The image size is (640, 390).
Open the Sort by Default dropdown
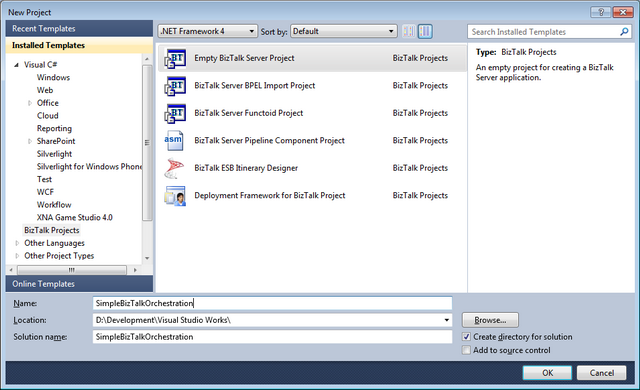(x=344, y=31)
